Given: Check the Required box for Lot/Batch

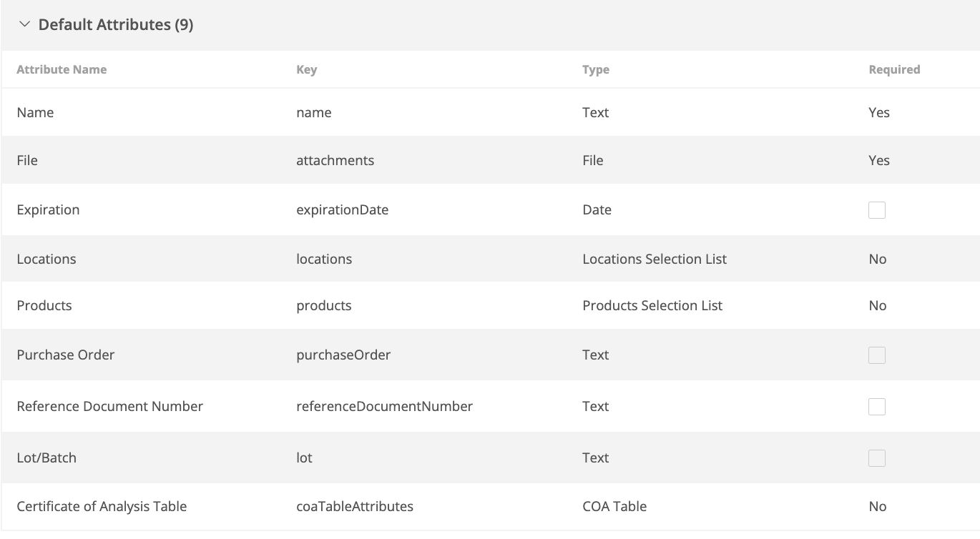Looking at the screenshot, I should click(876, 458).
